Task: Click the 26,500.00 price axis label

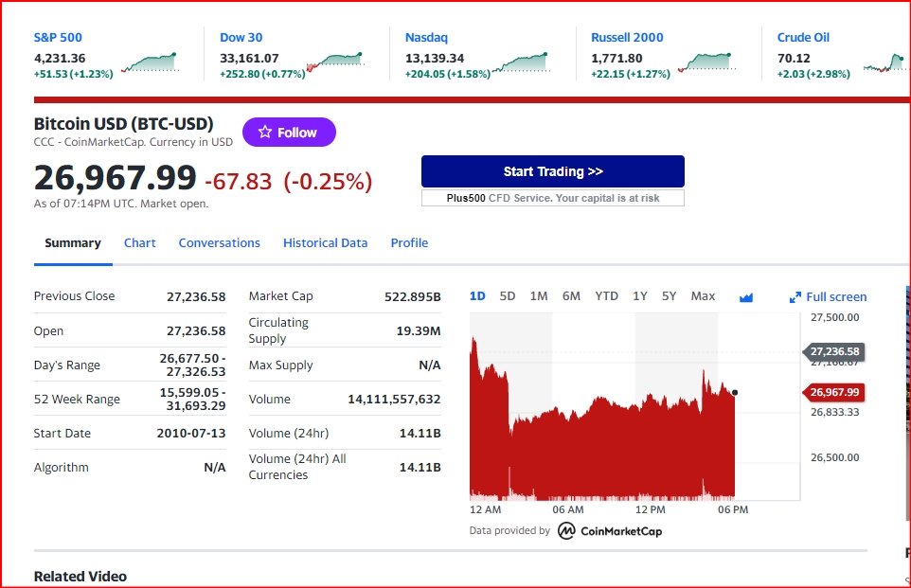Action: tap(835, 457)
